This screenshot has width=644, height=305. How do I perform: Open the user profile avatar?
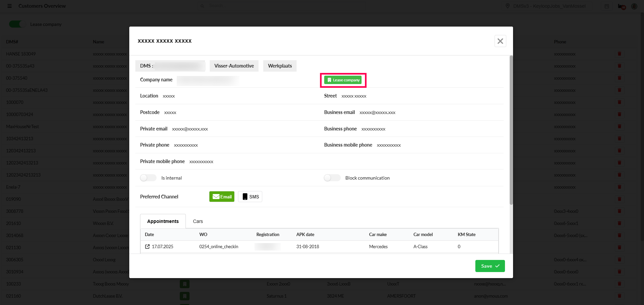pyautogui.click(x=634, y=6)
